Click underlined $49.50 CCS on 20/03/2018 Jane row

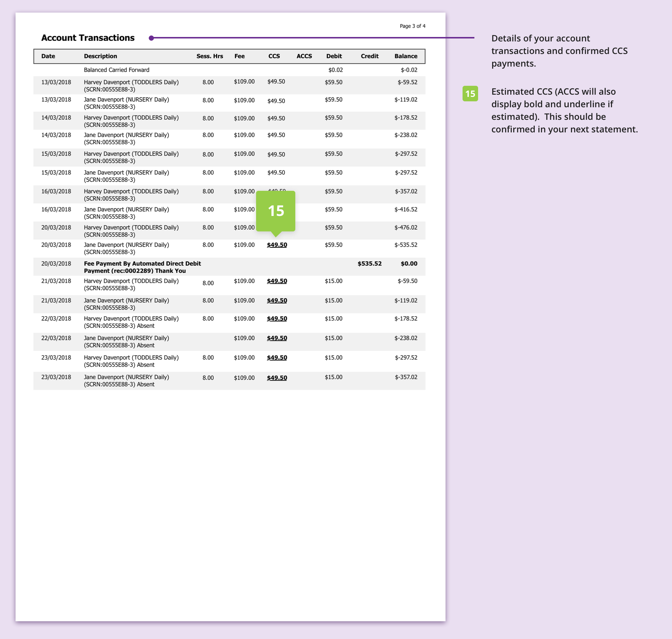[277, 245]
